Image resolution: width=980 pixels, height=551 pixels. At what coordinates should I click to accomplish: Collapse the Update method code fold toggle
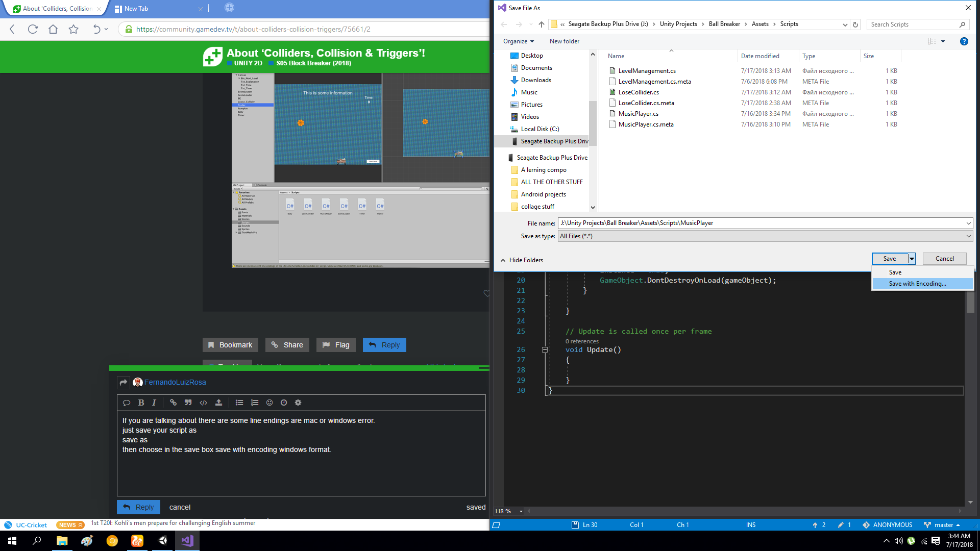coord(545,350)
